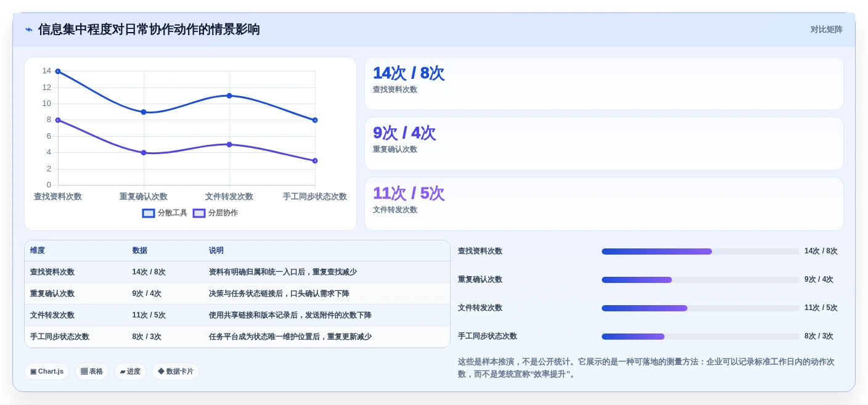Click the 分散工具 data point at 14
The height and width of the screenshot is (405, 868).
[x=58, y=72]
